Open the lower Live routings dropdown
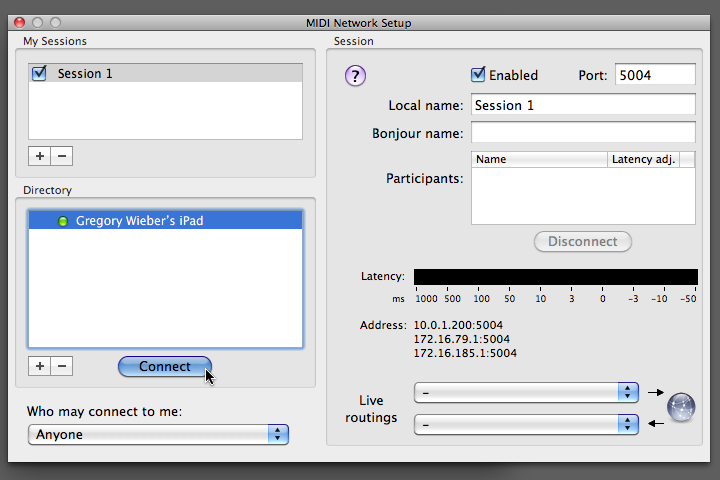Screen dimensions: 720x480 (526, 424)
